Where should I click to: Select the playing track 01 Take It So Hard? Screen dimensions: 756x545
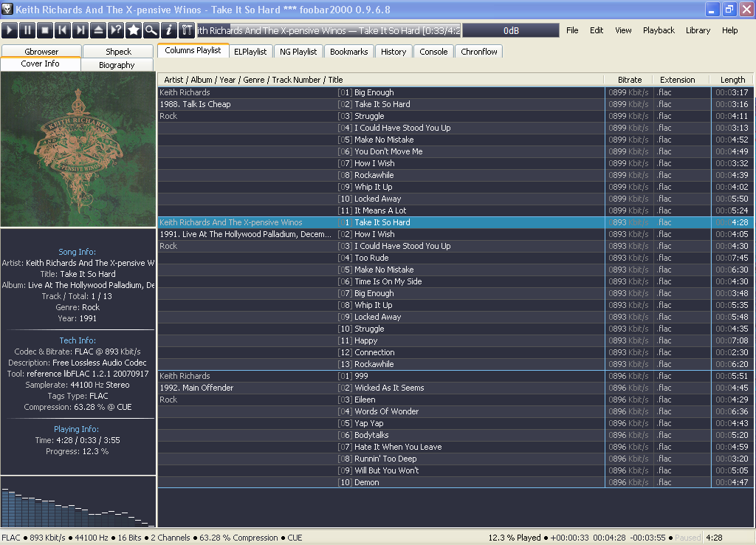click(456, 222)
